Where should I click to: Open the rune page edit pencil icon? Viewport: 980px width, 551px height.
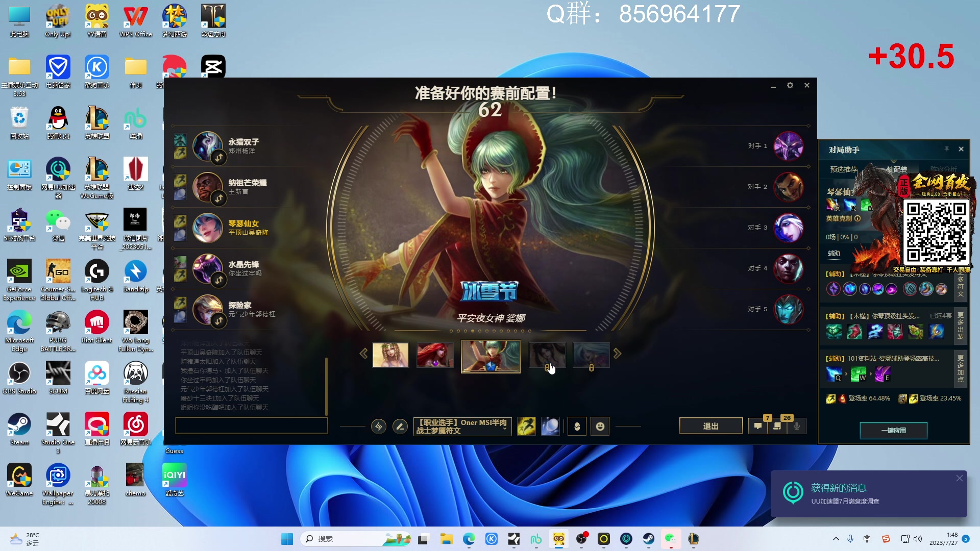pos(400,426)
